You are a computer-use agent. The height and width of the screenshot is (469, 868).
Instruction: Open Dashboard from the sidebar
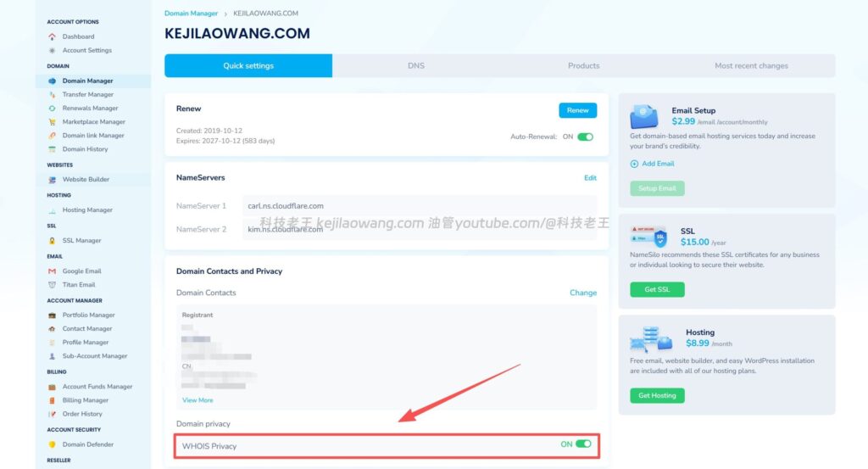78,36
